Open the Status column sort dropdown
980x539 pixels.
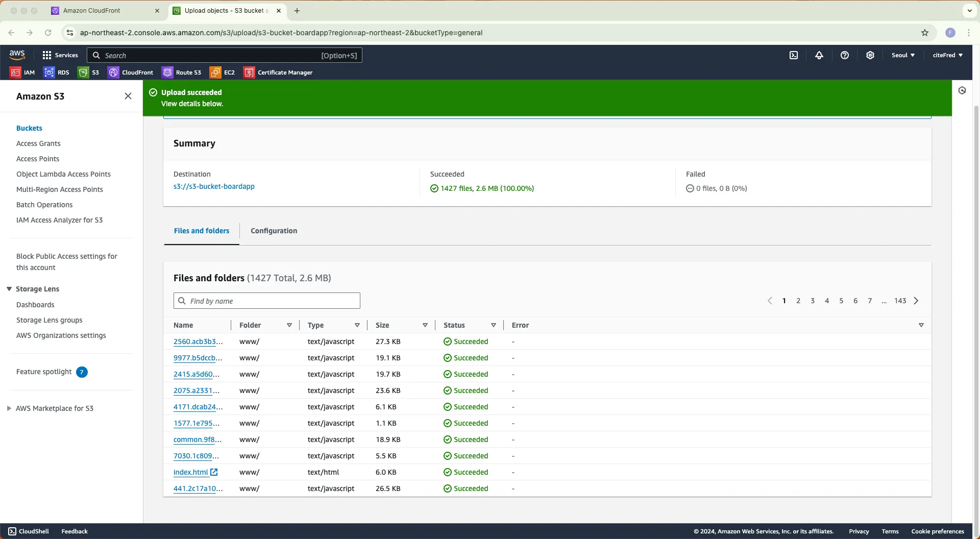(494, 325)
